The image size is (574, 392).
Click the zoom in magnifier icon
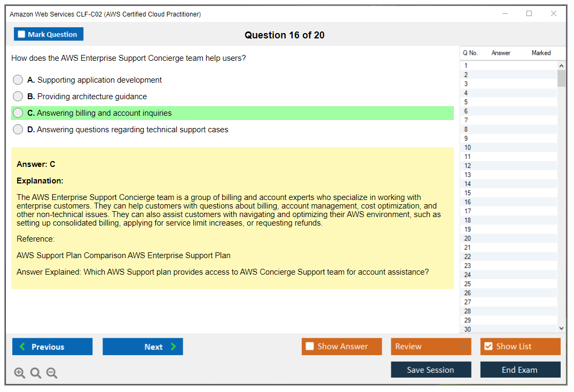20,373
